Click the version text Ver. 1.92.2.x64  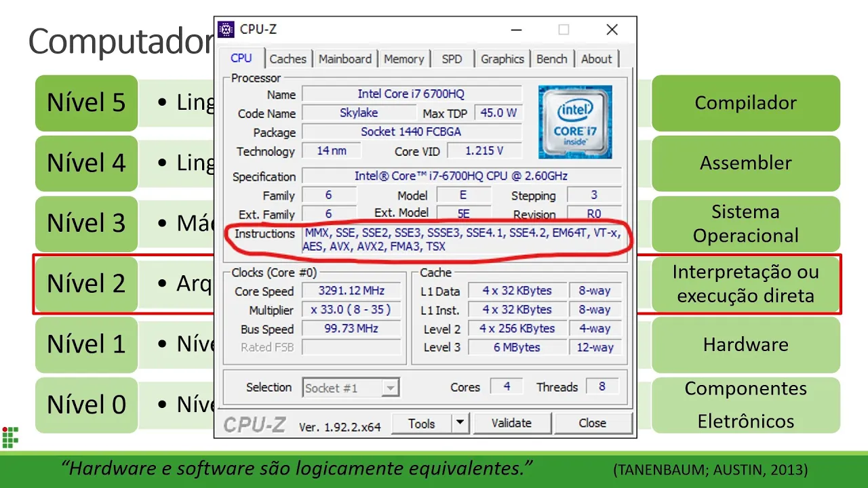[x=340, y=427]
